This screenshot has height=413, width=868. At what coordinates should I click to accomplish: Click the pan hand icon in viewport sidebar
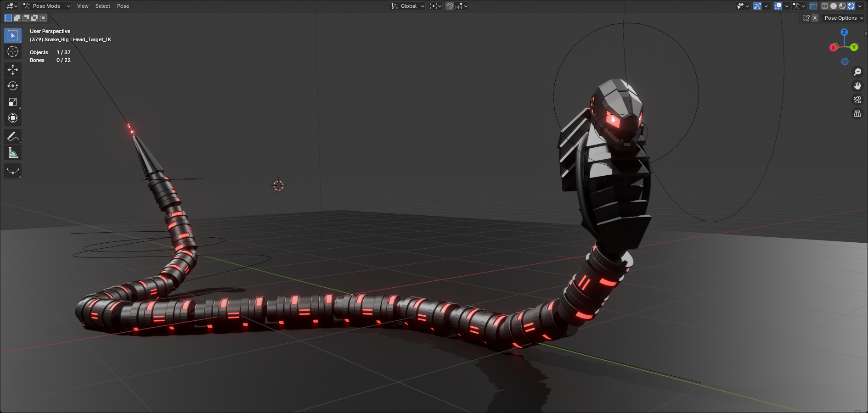click(858, 85)
